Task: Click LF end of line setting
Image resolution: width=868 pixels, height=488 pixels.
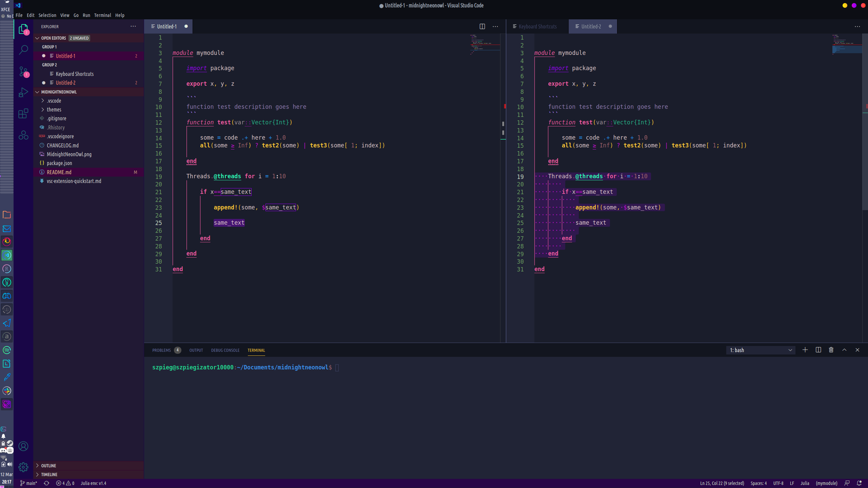Action: click(792, 483)
